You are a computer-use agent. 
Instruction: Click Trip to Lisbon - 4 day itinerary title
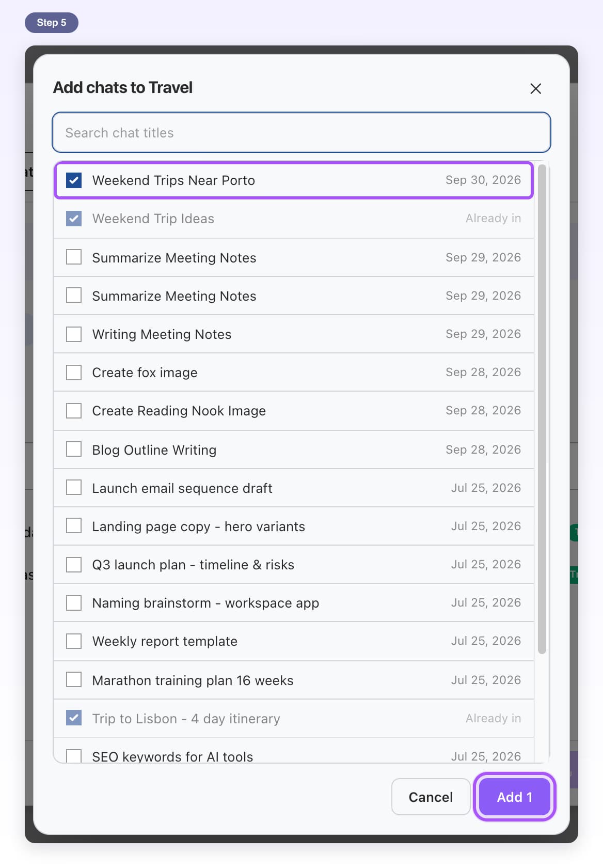point(186,719)
